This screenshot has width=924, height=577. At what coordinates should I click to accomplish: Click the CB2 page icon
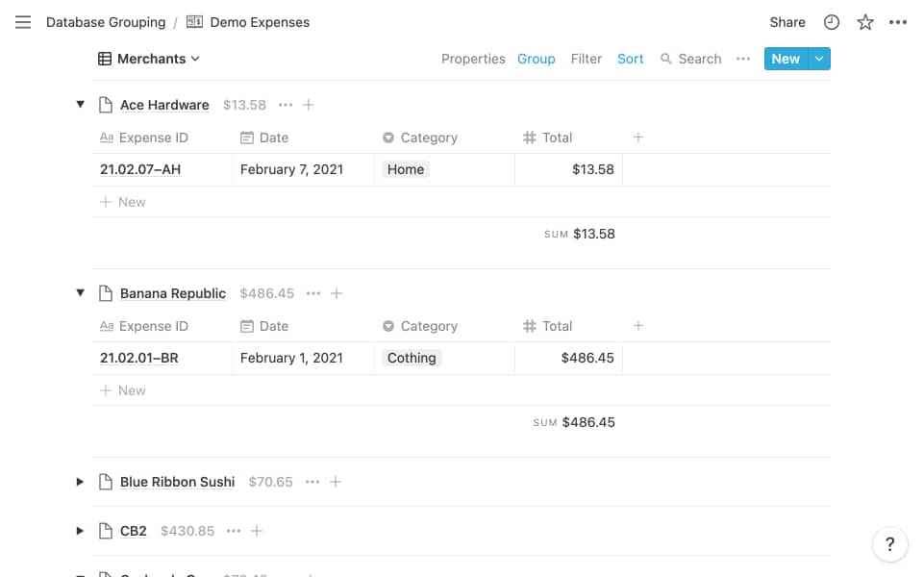(106, 531)
